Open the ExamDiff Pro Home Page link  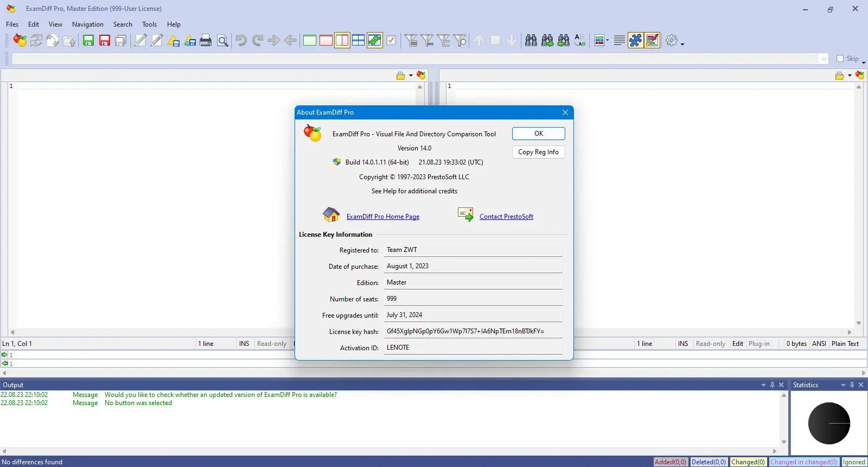383,217
